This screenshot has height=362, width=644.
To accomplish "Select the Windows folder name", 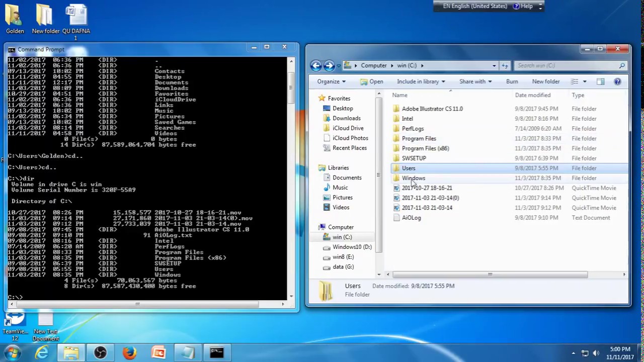I will click(413, 178).
